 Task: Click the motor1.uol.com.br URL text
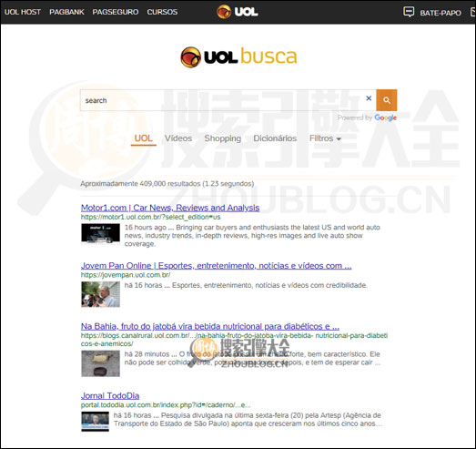[x=150, y=217]
